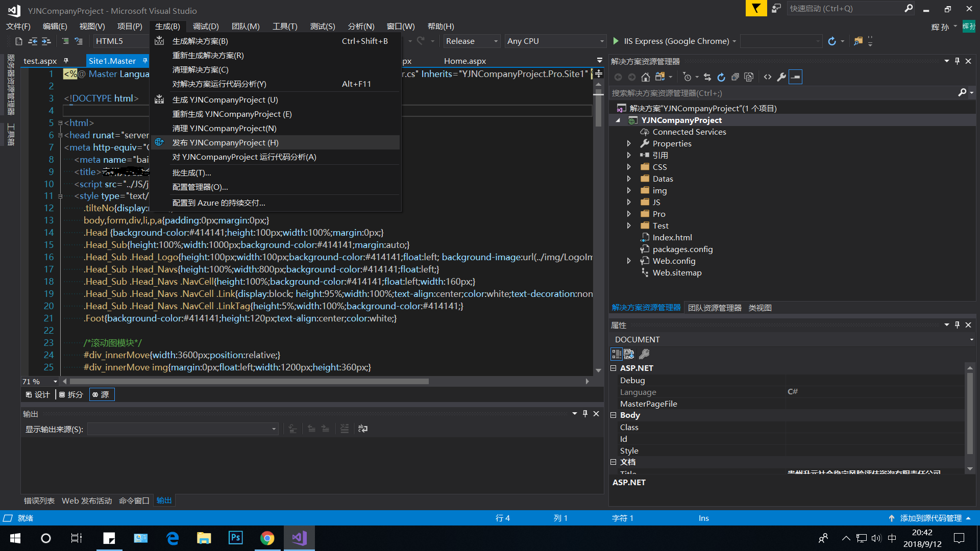Collapse the ASP.NET property category
The height and width of the screenshot is (551, 980).
tap(614, 368)
